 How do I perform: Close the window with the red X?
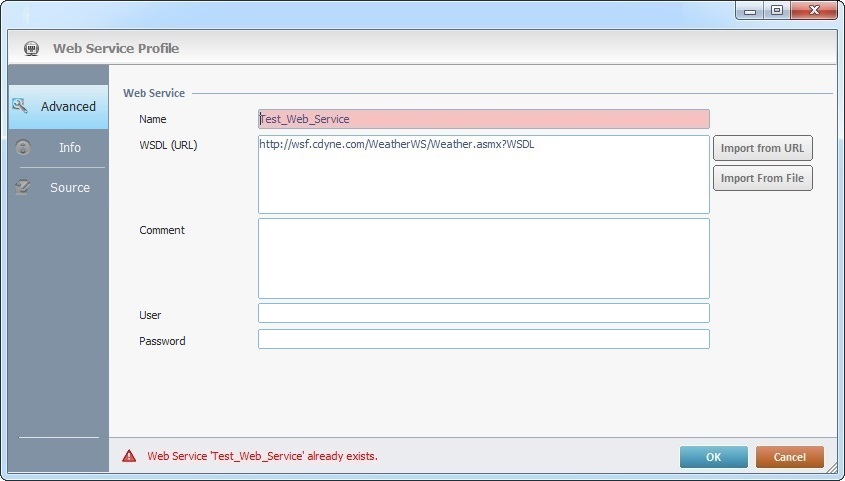point(812,10)
